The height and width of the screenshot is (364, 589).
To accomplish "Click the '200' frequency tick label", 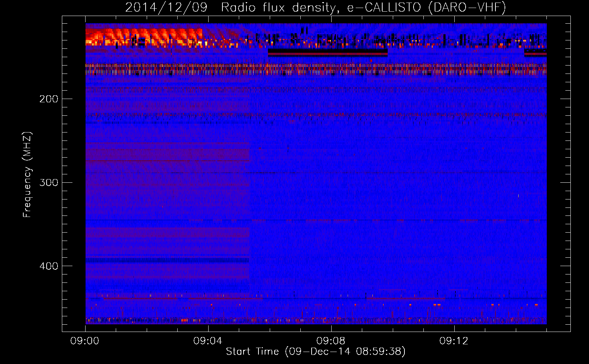I will (49, 99).
